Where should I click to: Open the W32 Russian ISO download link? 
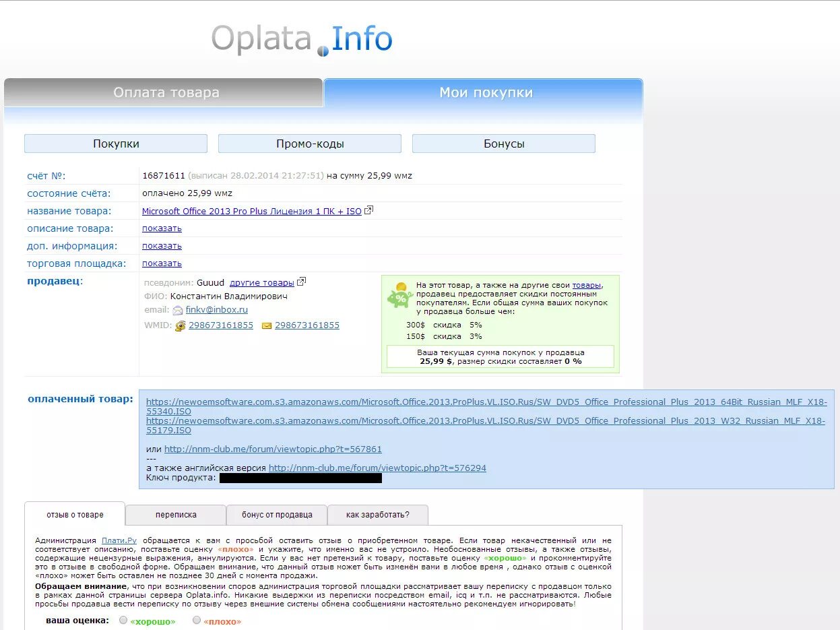485,425
